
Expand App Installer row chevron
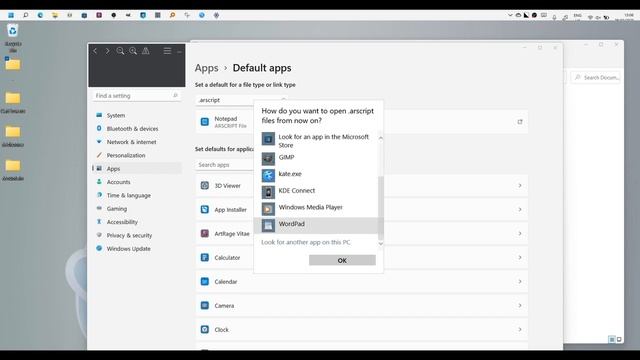[x=520, y=209]
